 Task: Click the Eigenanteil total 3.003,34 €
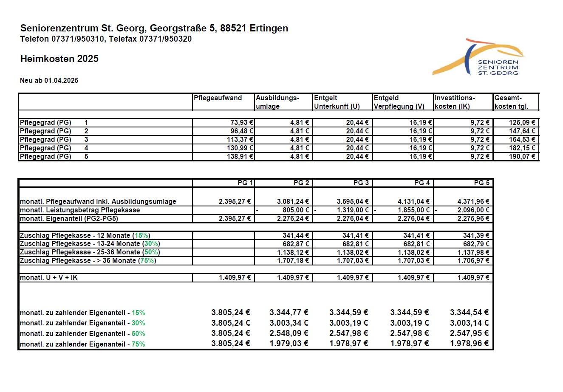coord(289,323)
